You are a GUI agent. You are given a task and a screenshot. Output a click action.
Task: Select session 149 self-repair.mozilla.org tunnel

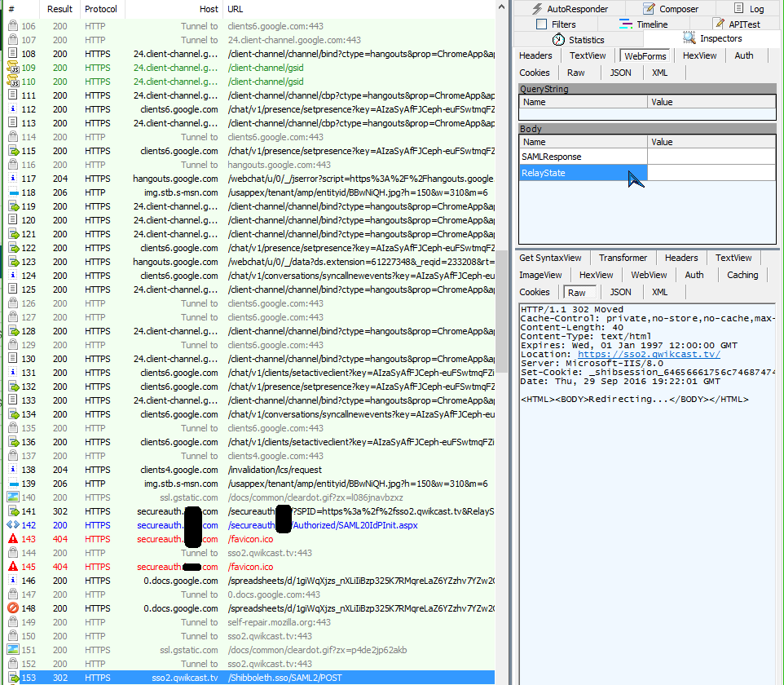pyautogui.click(x=251, y=622)
